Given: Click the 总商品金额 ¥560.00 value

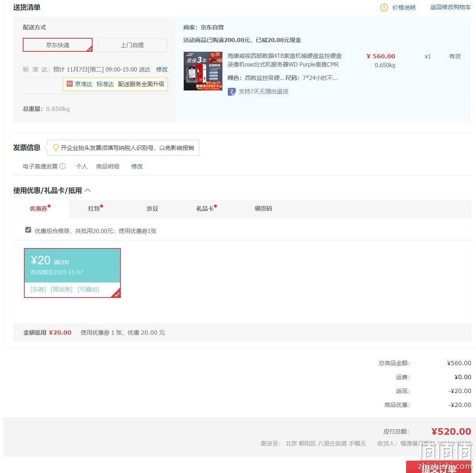Looking at the screenshot, I should click(x=459, y=363).
